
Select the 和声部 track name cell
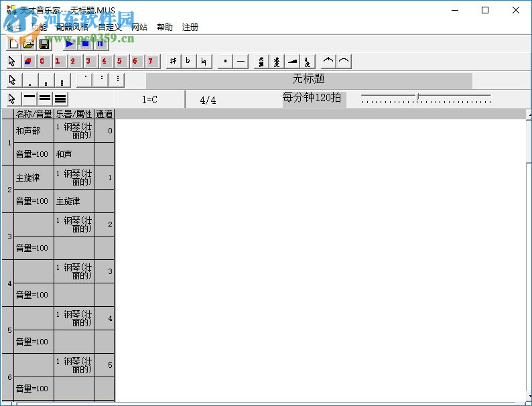34,131
